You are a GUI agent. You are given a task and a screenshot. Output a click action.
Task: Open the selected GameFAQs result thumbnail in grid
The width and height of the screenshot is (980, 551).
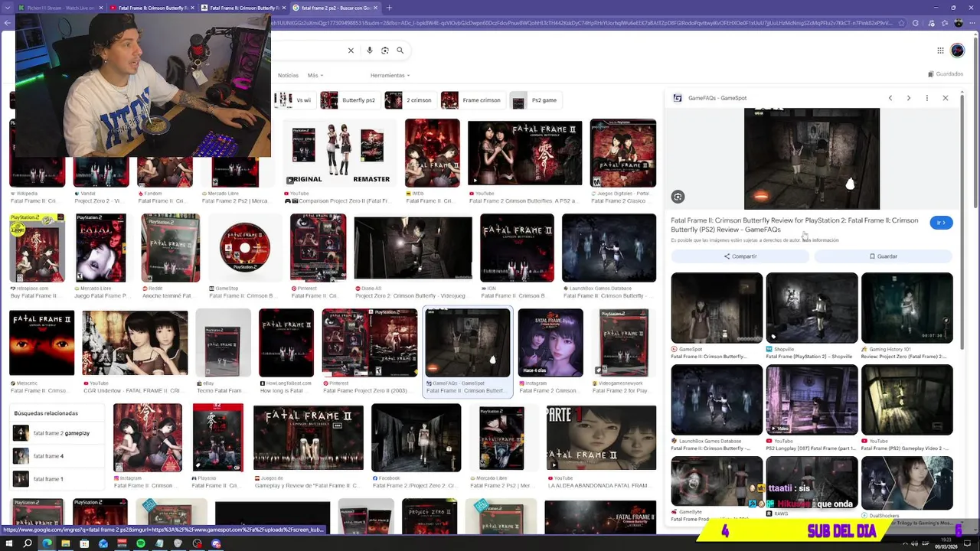468,342
